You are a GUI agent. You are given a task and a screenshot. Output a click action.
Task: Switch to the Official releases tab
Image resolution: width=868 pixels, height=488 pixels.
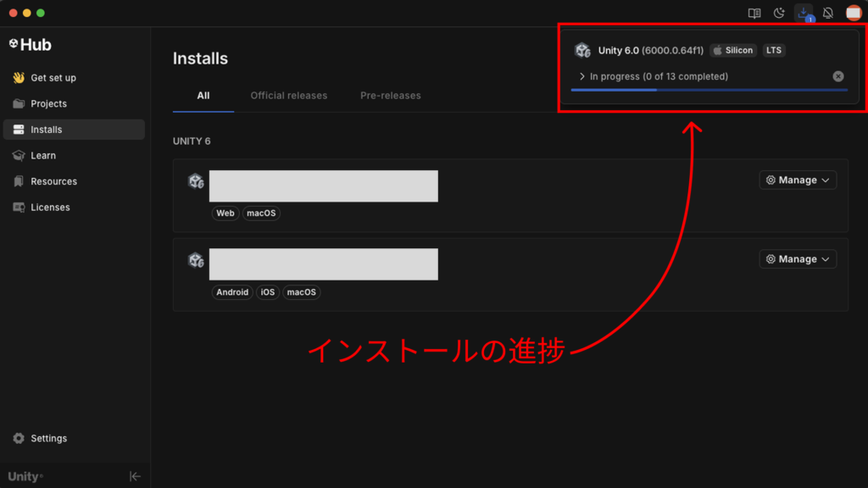pos(288,96)
